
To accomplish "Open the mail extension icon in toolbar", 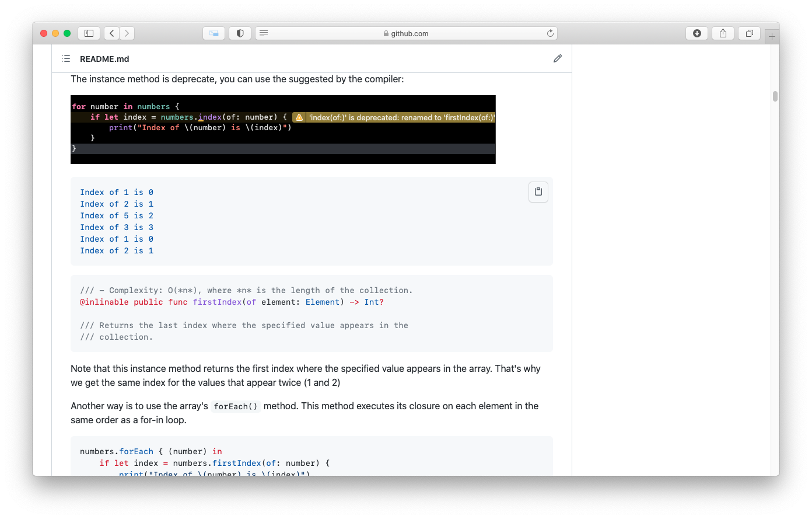I will coord(214,33).
